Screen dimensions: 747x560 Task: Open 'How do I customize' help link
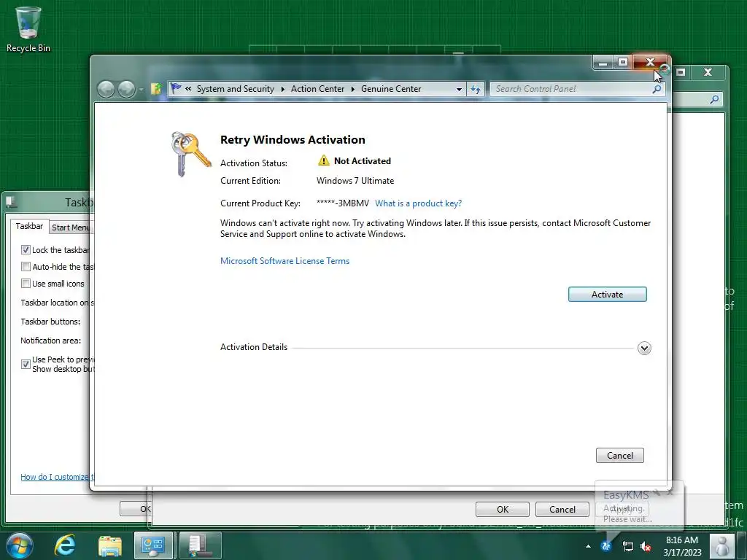click(57, 477)
